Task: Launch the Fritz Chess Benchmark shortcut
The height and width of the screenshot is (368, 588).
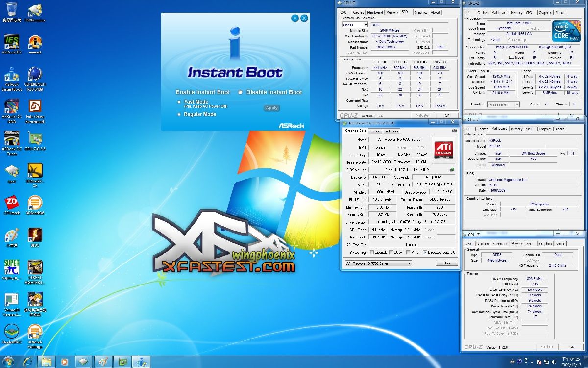Action: coord(35,111)
